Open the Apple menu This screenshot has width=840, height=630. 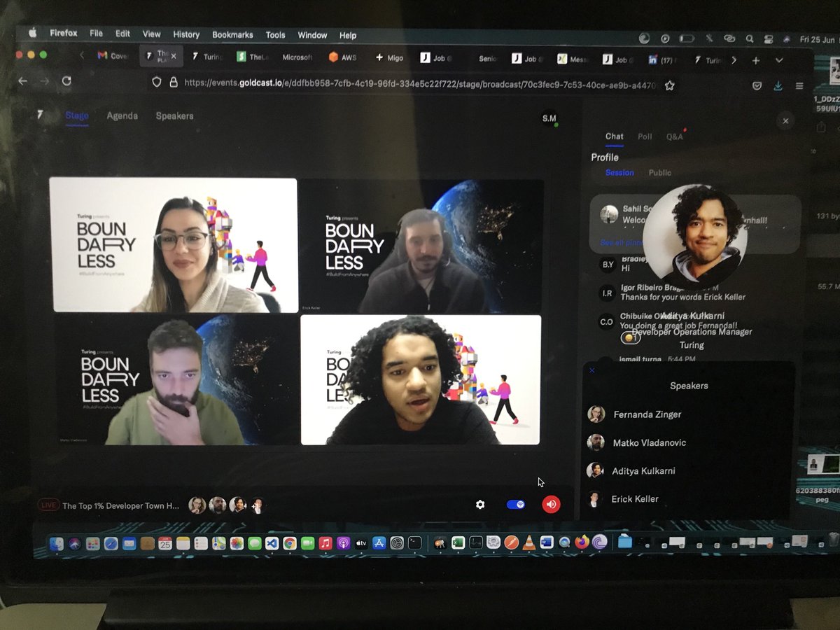[31, 32]
